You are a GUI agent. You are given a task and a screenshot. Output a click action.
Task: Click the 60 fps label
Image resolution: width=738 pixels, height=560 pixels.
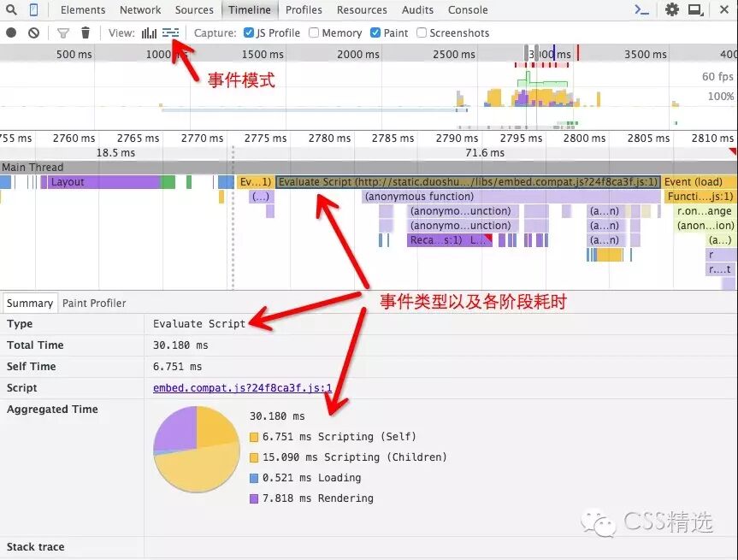(717, 76)
